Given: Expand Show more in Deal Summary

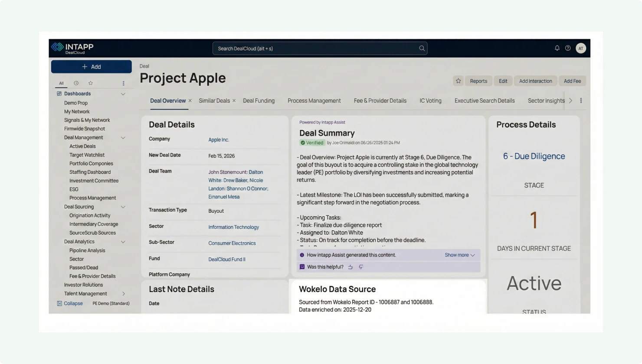Looking at the screenshot, I should (459, 255).
